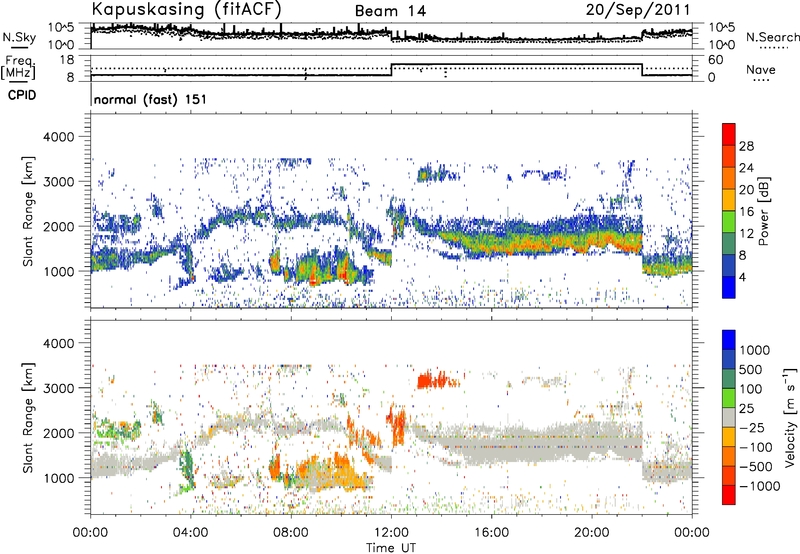Image resolution: width=800 pixels, height=554 pixels.
Task: Click the '12:00' time axis tick label
Action: (x=391, y=533)
